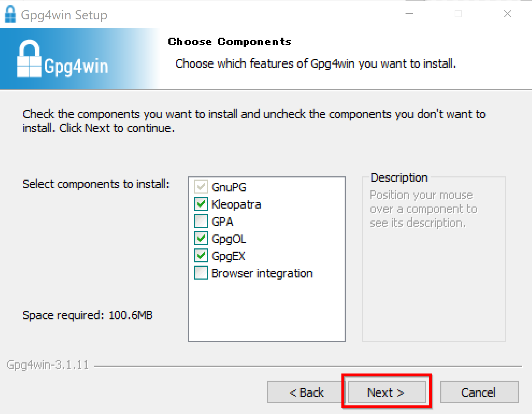
Task: Enable the GPA component checkbox
Action: pyautogui.click(x=201, y=221)
